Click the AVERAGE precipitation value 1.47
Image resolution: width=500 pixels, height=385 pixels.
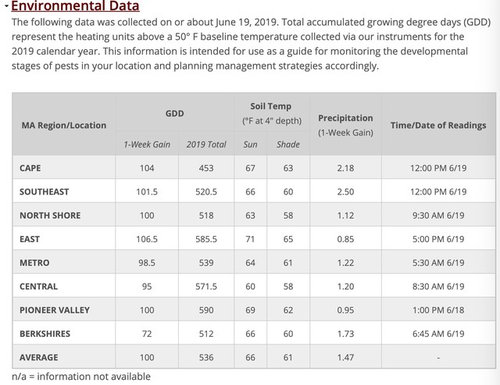[x=345, y=357]
